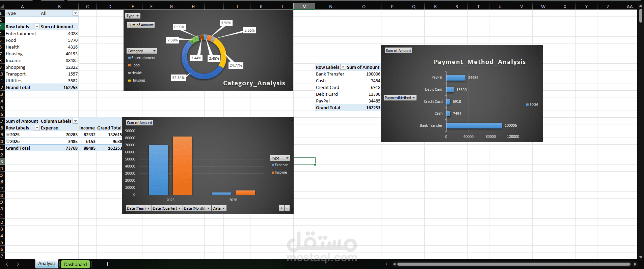This screenshot has width=644, height=269.
Task: Select Health legend entry in donut chart
Action: point(135,73)
